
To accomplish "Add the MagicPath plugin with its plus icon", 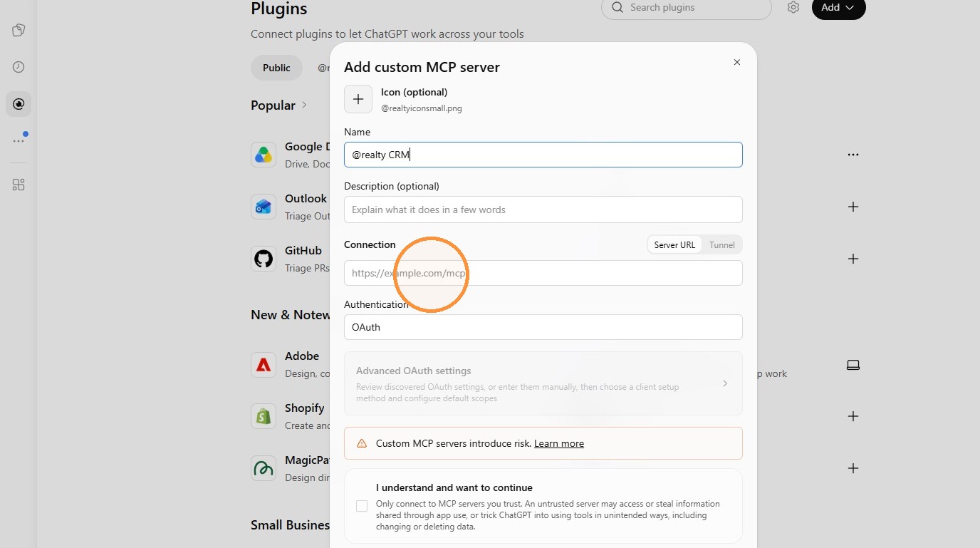I will (853, 468).
